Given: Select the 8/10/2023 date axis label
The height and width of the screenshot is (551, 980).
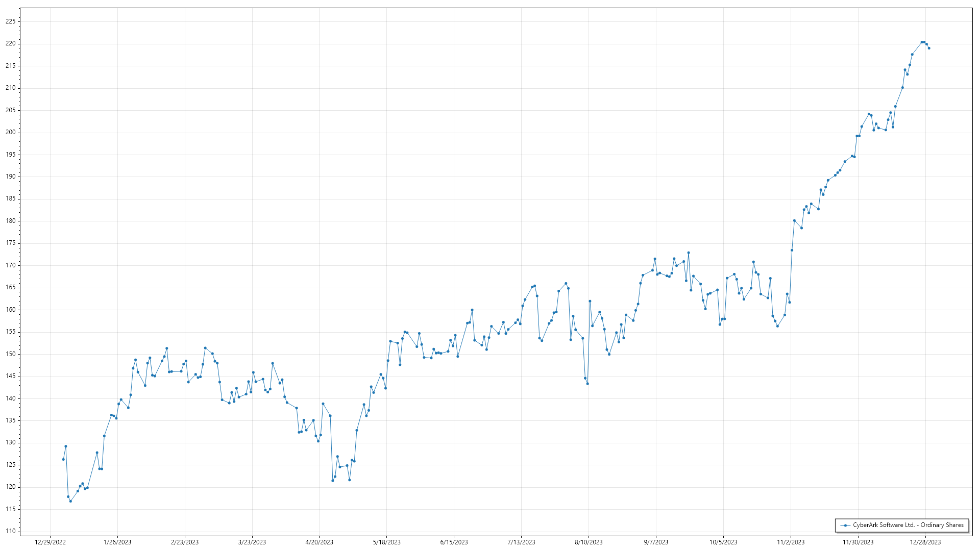Looking at the screenshot, I should 589,542.
